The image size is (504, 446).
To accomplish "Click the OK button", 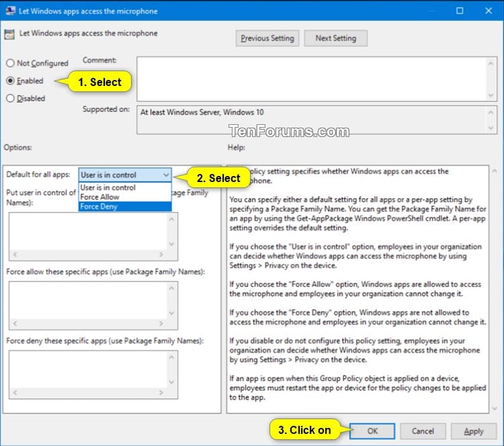I will 372,431.
